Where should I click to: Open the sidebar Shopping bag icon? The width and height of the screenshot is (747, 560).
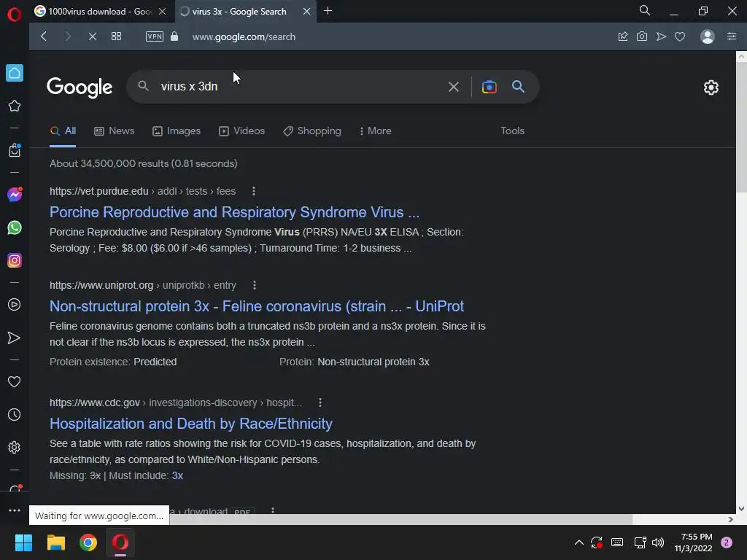tap(15, 150)
